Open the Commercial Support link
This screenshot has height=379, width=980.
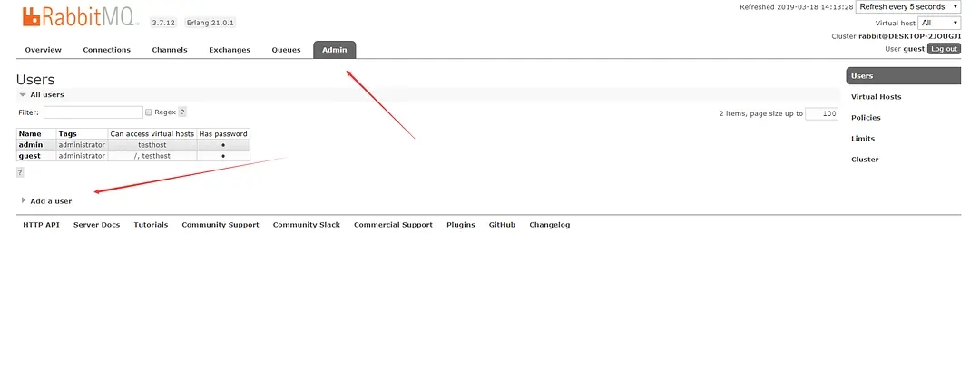pos(393,225)
